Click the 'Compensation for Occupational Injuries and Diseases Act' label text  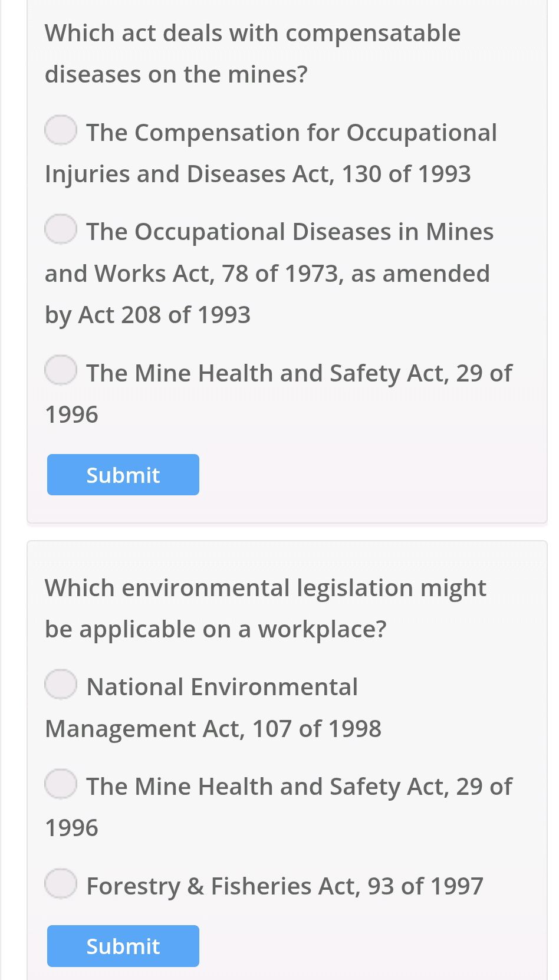pyautogui.click(x=291, y=133)
